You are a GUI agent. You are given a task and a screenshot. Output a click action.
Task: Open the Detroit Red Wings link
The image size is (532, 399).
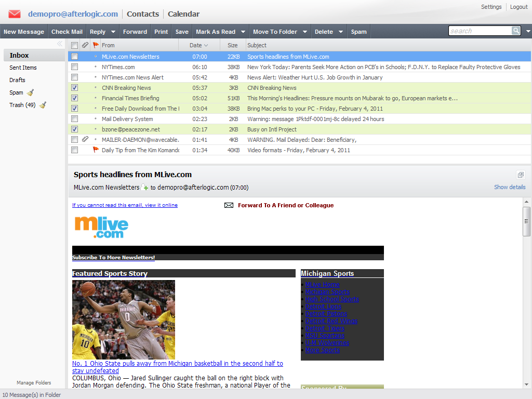pos(331,321)
